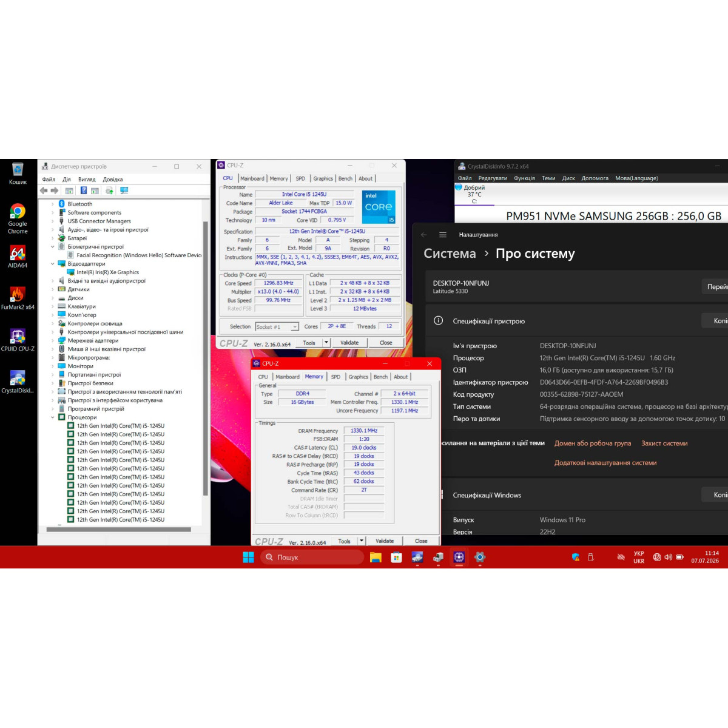The width and height of the screenshot is (728, 728).
Task: Expand the Bluetooth node in Device Manager
Action: 53,204
